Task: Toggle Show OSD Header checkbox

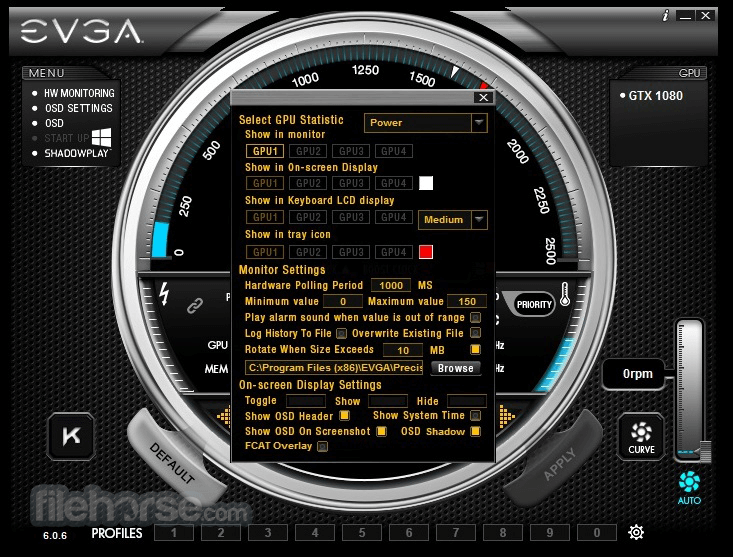Action: [x=345, y=415]
